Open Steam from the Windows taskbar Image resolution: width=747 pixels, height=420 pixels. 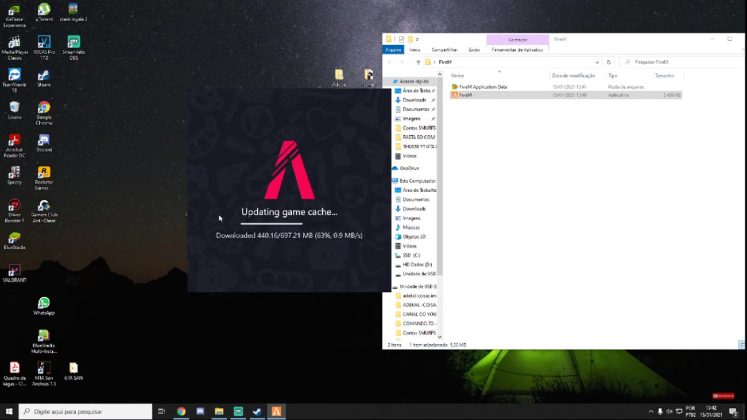(x=257, y=411)
